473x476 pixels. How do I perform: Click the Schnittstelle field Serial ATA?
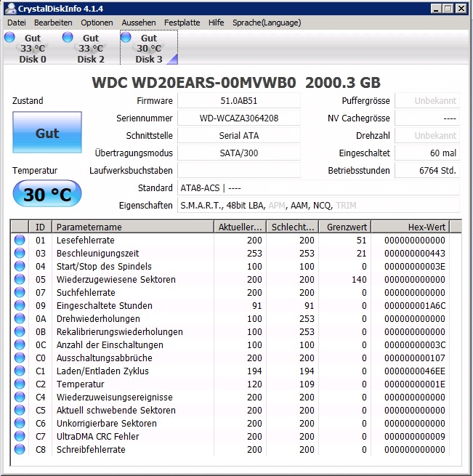pyautogui.click(x=239, y=136)
